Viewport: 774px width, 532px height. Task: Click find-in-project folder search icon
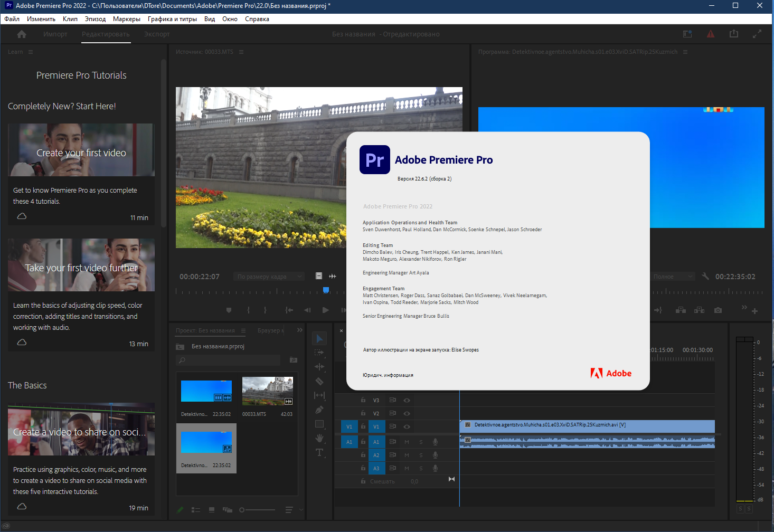[294, 360]
